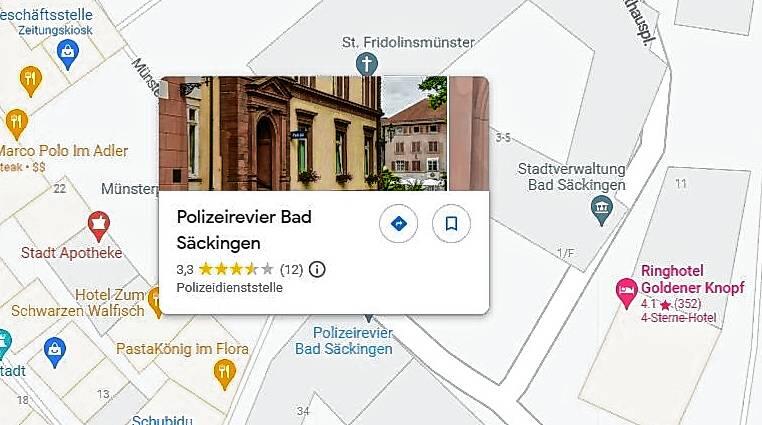
Task: Click the 3,3 star rating stars
Action: [x=236, y=269]
